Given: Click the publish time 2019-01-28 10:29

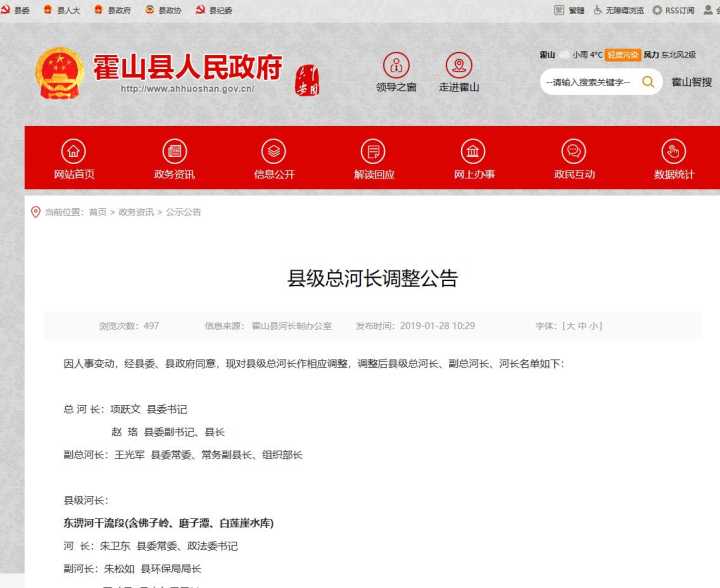Looking at the screenshot, I should click(x=437, y=326).
